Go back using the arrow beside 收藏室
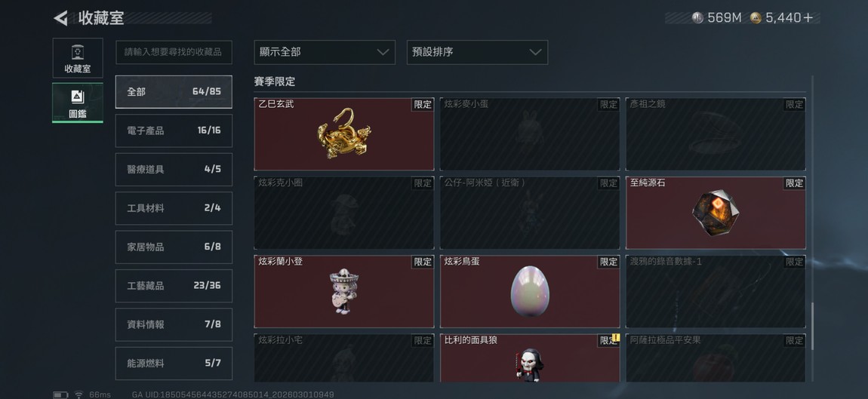The width and height of the screenshot is (868, 399). coord(60,18)
